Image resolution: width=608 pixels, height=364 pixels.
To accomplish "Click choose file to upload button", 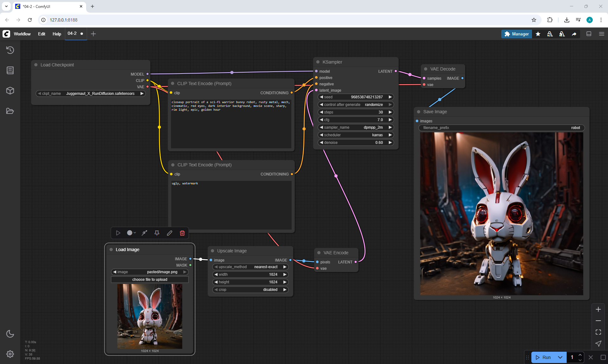I will [x=149, y=280].
